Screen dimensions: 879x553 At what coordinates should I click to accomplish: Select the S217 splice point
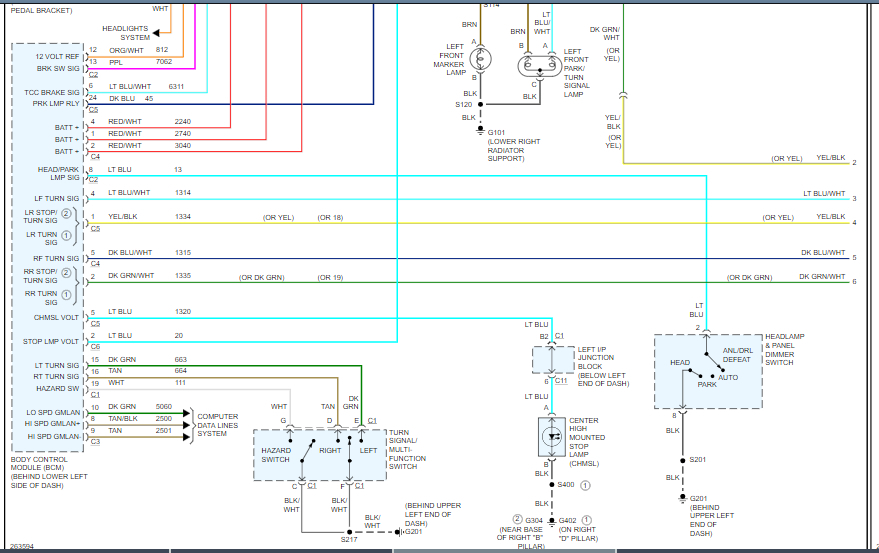[348, 531]
